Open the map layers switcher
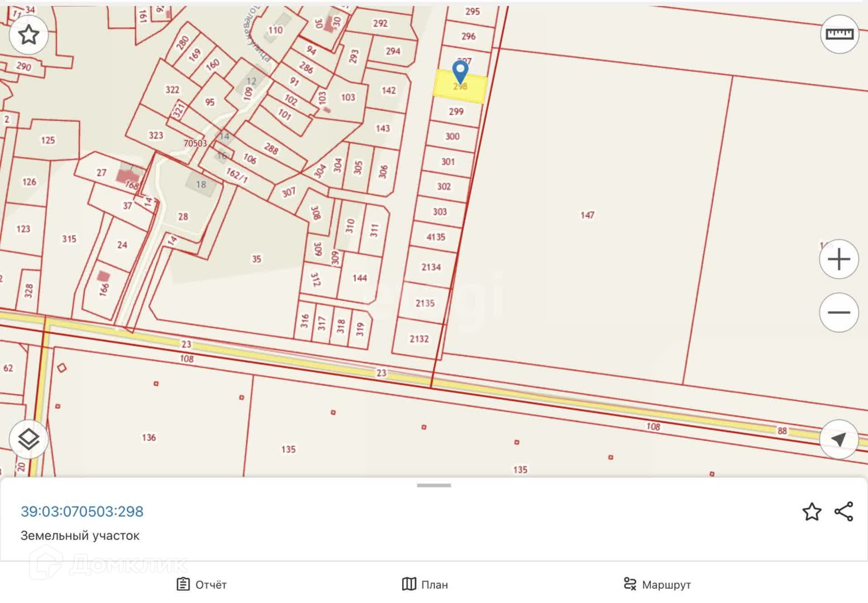The width and height of the screenshot is (868, 603). pyautogui.click(x=28, y=439)
